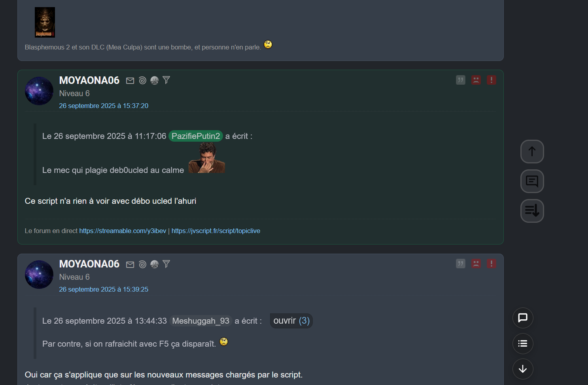Report the 15:39:25 message
Viewport: 588px width, 385px height.
(492, 264)
